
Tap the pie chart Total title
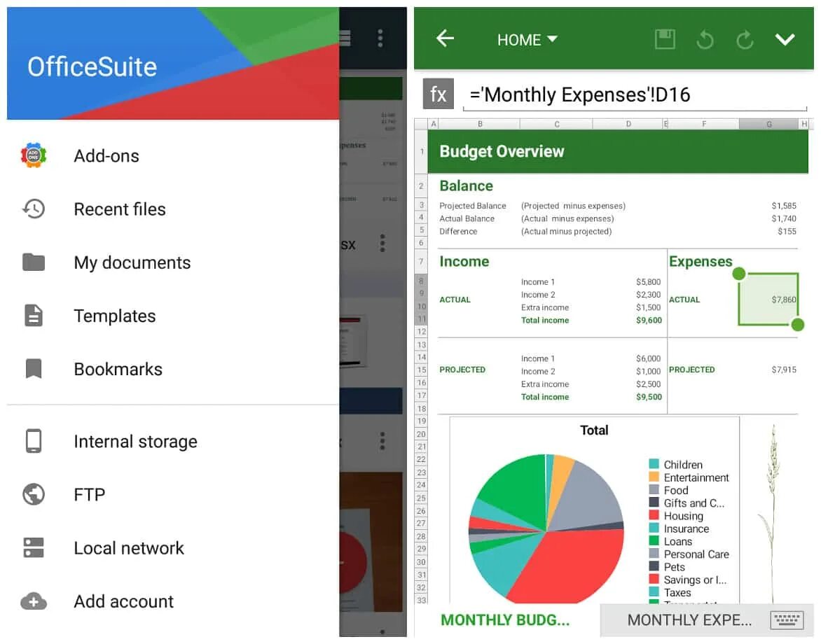594,430
